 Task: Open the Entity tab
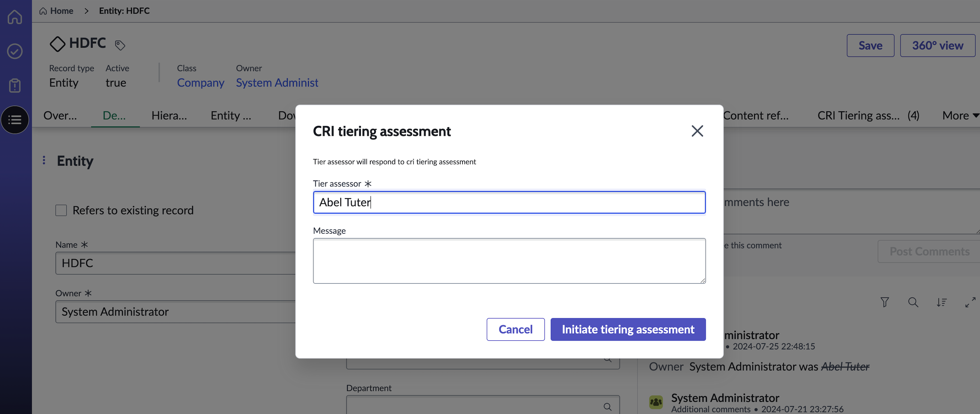click(231, 115)
